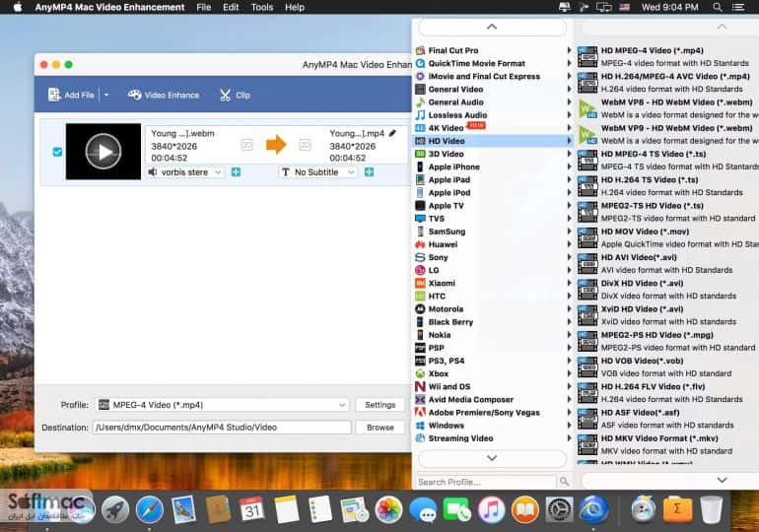Pick the Huawei device category
759x532 pixels.
(x=493, y=244)
